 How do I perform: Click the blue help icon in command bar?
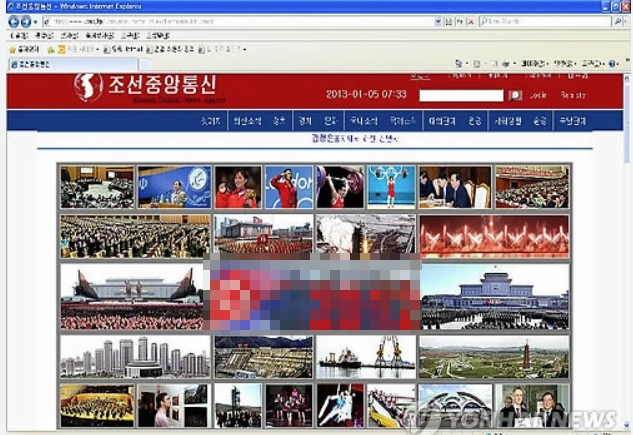[611, 64]
